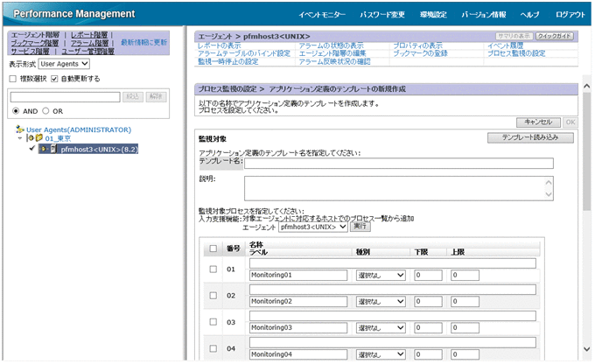The height and width of the screenshot is (364, 595).
Task: Select the AND radio button
Action: (16, 111)
